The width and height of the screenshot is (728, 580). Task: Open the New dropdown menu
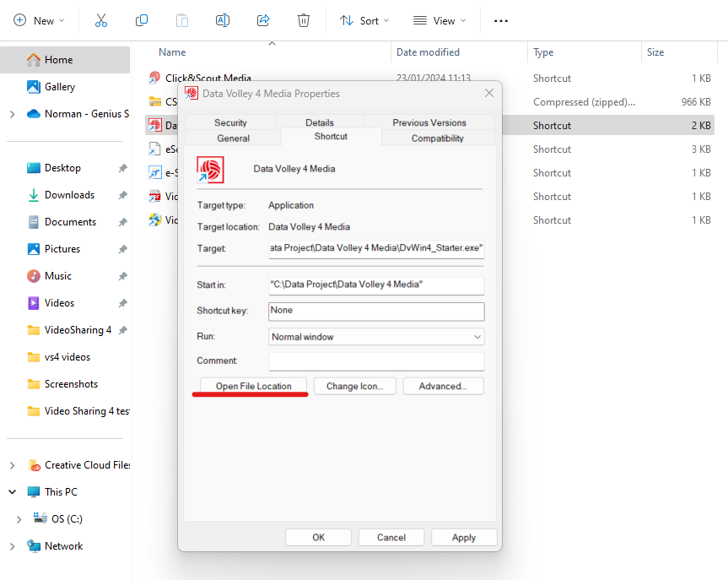pyautogui.click(x=39, y=21)
